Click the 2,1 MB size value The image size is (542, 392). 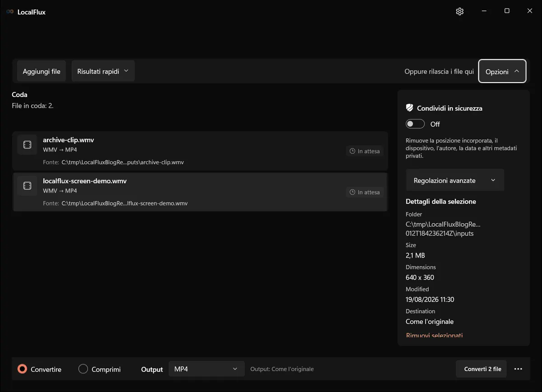click(x=415, y=255)
